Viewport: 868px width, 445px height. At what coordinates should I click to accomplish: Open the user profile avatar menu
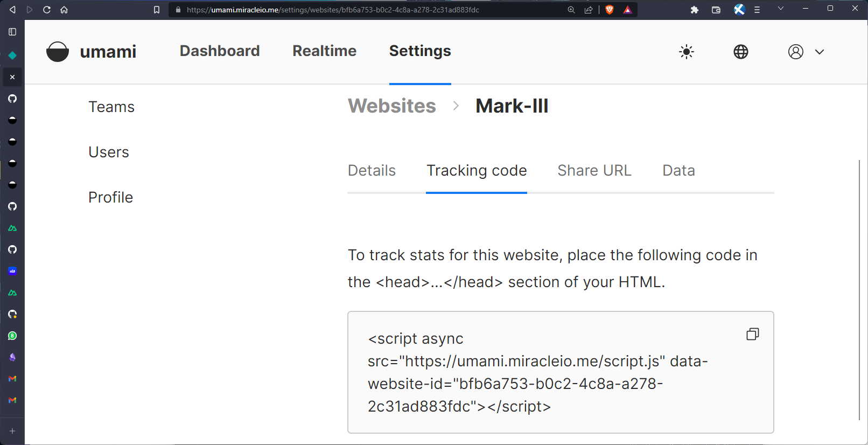coord(796,52)
